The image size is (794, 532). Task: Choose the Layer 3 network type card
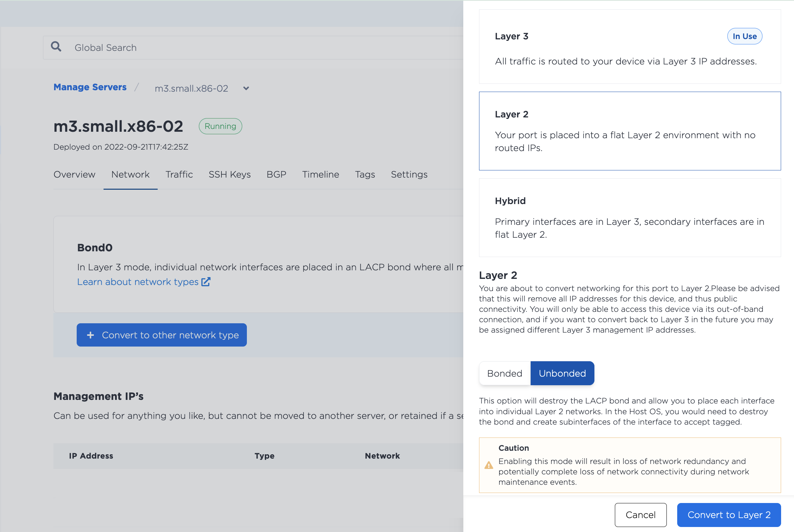pos(630,47)
